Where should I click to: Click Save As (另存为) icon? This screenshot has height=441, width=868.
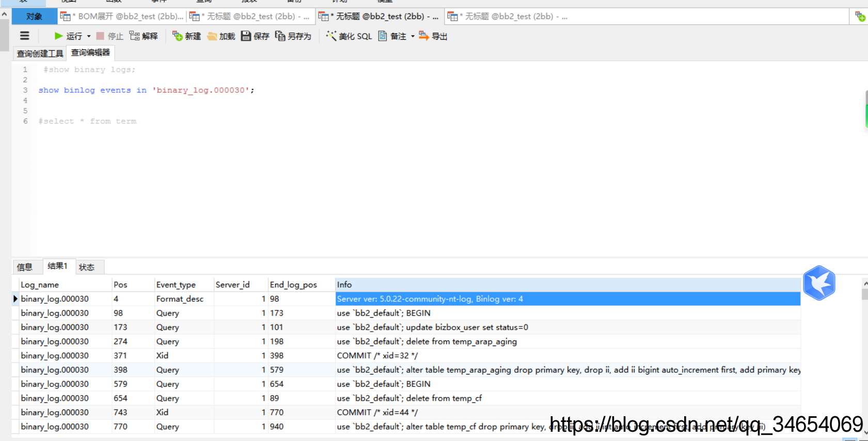[x=280, y=36]
